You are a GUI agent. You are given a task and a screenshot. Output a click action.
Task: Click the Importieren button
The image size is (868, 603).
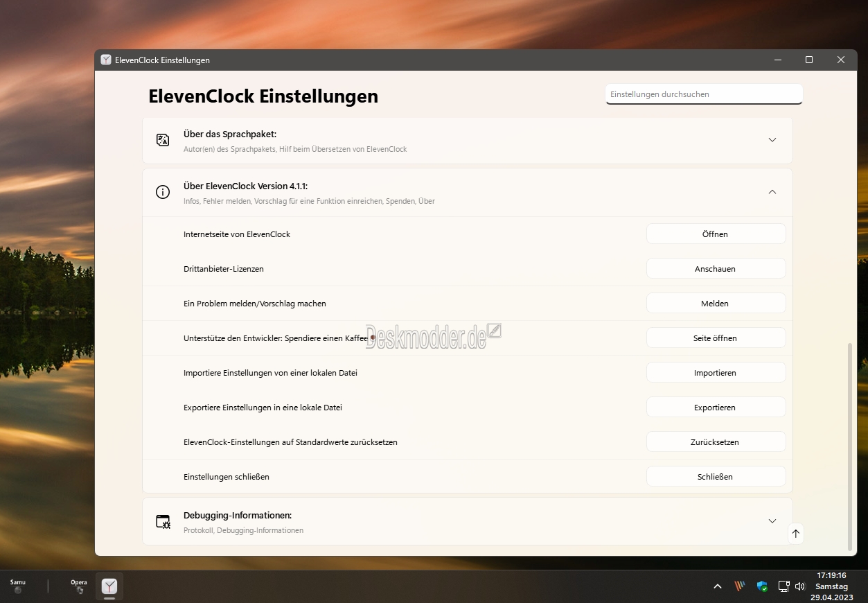tap(716, 373)
